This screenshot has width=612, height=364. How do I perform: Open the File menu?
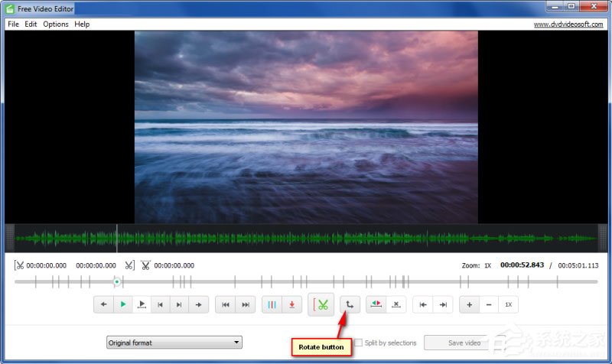tap(13, 24)
